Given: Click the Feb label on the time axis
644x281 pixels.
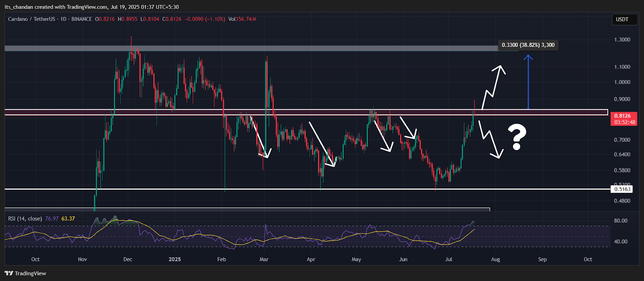Looking at the screenshot, I should pos(221,259).
